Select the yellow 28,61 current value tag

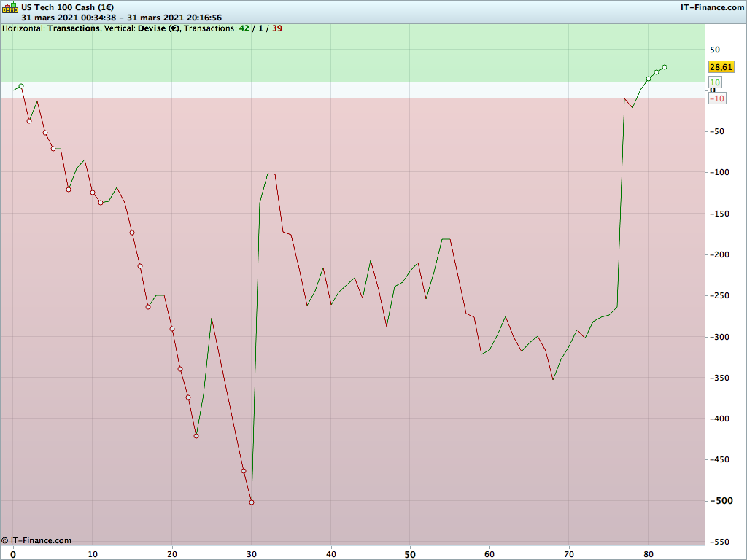coord(721,67)
